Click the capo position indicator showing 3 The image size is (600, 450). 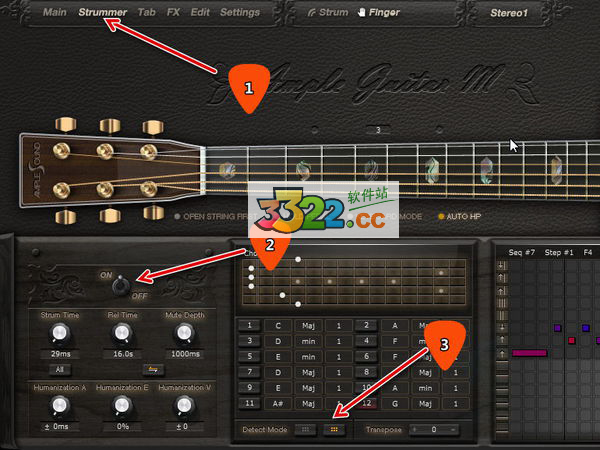click(378, 130)
